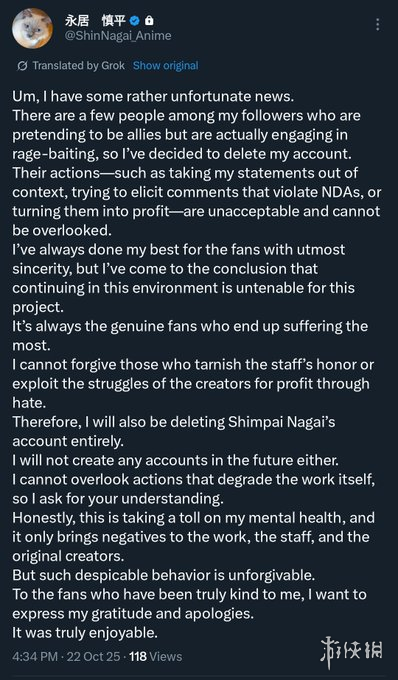Viewport: 398px width, 680px height.
Task: Click the sentence mentioning 'violate NDAs'
Action: (197, 201)
